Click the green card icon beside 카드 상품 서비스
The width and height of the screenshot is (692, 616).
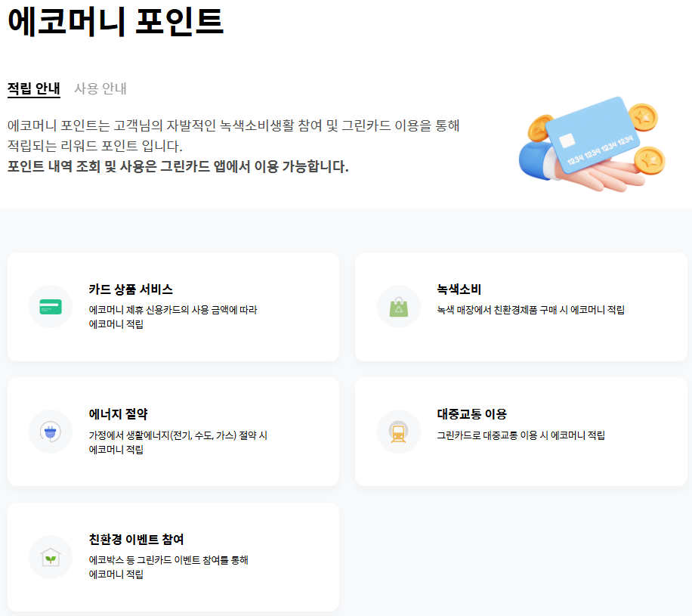tap(50, 306)
